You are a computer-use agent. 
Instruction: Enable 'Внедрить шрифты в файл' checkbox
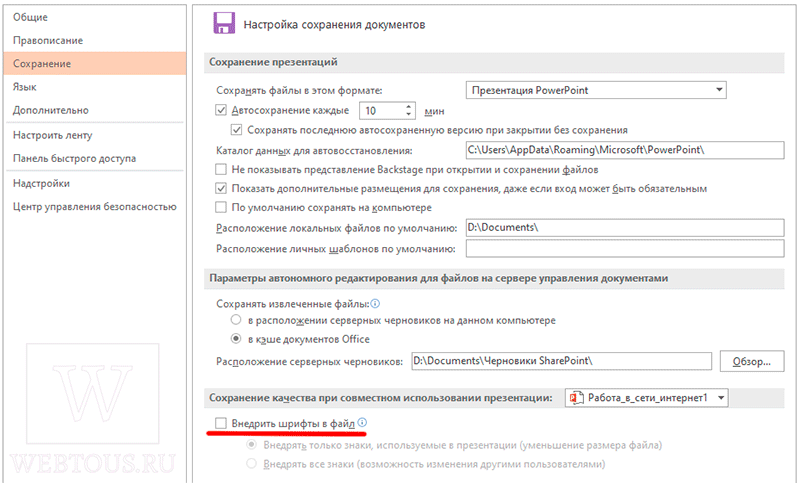click(221, 423)
